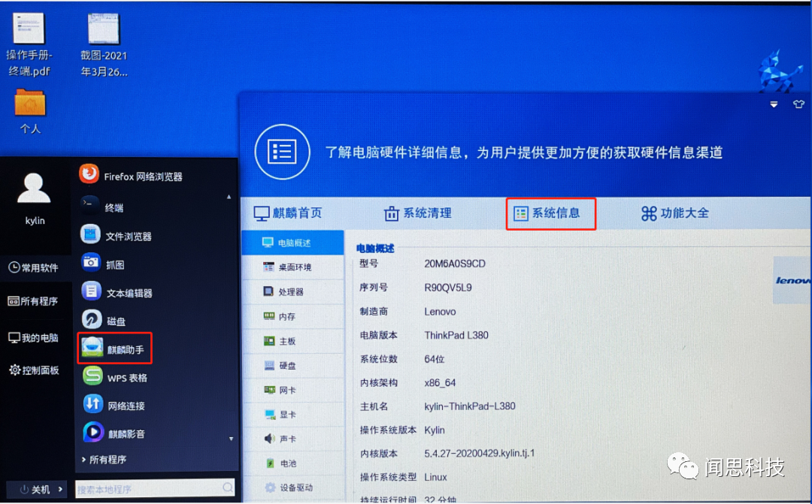Click app list scroll up arrow

click(x=229, y=197)
